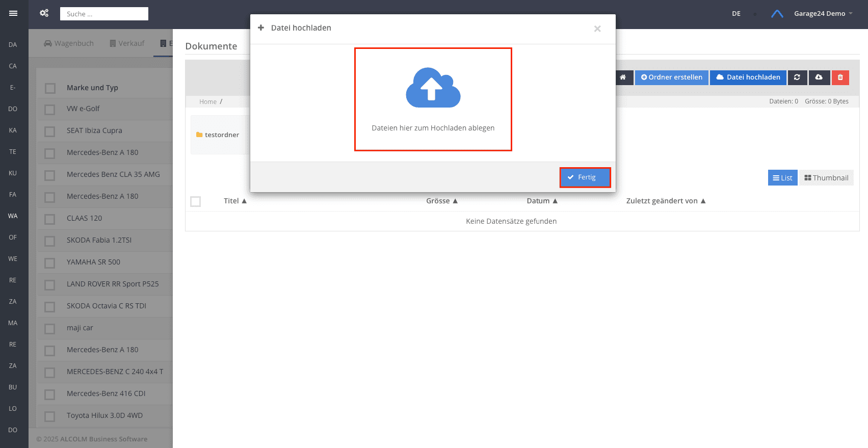This screenshot has width=868, height=448.
Task: Open the Garage24 Demo account dropdown
Action: point(823,14)
